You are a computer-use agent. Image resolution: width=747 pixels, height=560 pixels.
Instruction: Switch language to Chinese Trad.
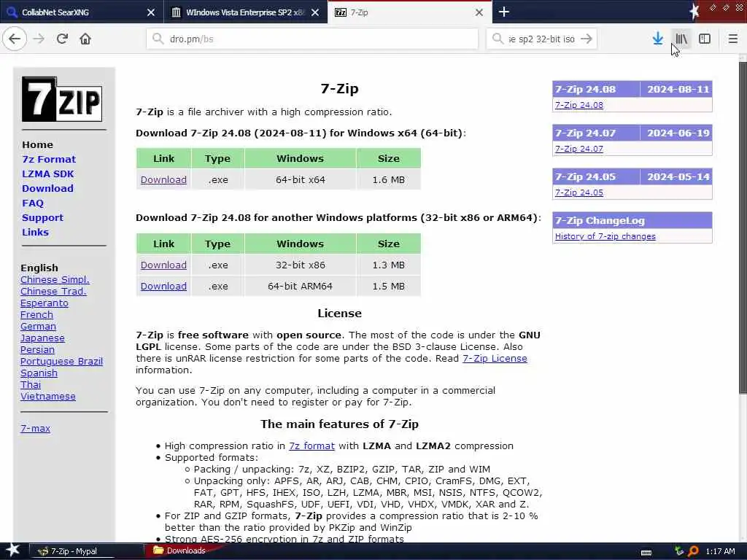(x=53, y=291)
